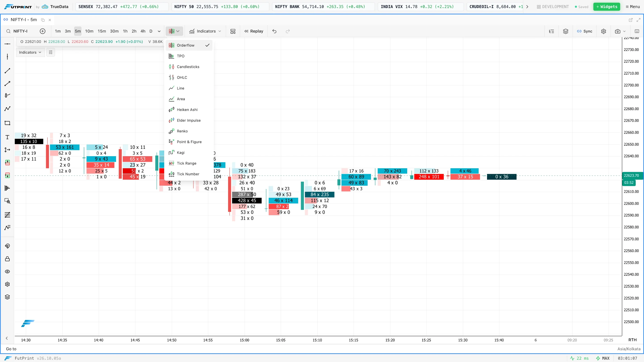Screen dimensions: 644x362
Task: Show more index tickers with right chevron
Action: click(527, 7)
